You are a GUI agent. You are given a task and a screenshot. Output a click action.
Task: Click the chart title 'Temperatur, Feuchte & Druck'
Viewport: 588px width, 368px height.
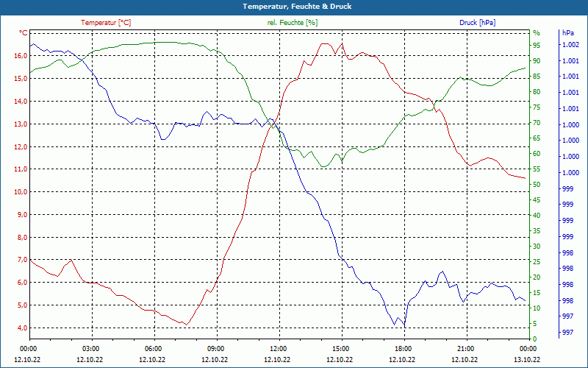297,7
